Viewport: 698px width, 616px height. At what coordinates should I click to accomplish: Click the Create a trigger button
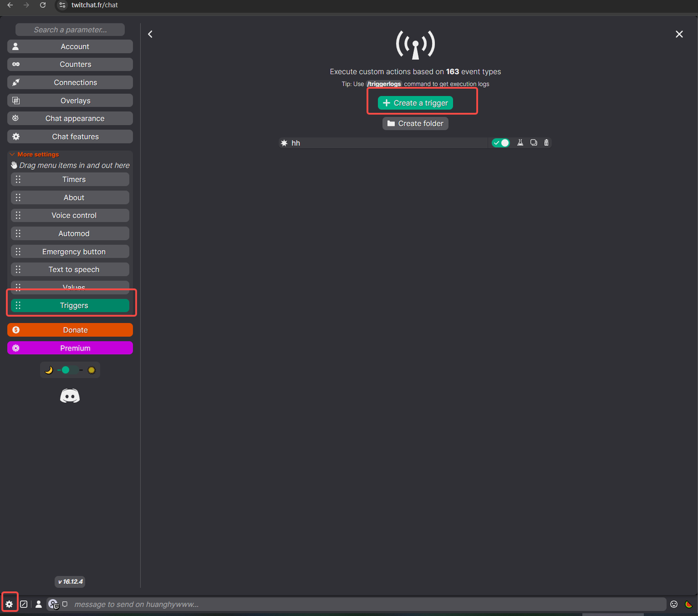pyautogui.click(x=416, y=103)
